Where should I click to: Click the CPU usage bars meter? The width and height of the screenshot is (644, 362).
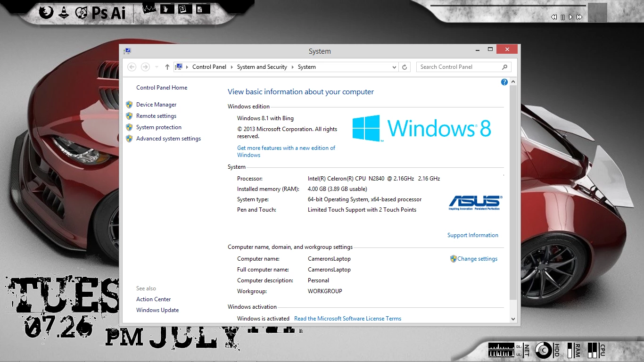click(x=593, y=350)
